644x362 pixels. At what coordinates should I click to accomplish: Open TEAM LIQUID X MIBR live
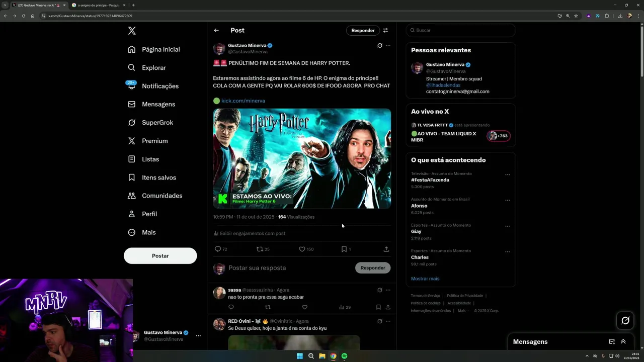click(x=443, y=137)
